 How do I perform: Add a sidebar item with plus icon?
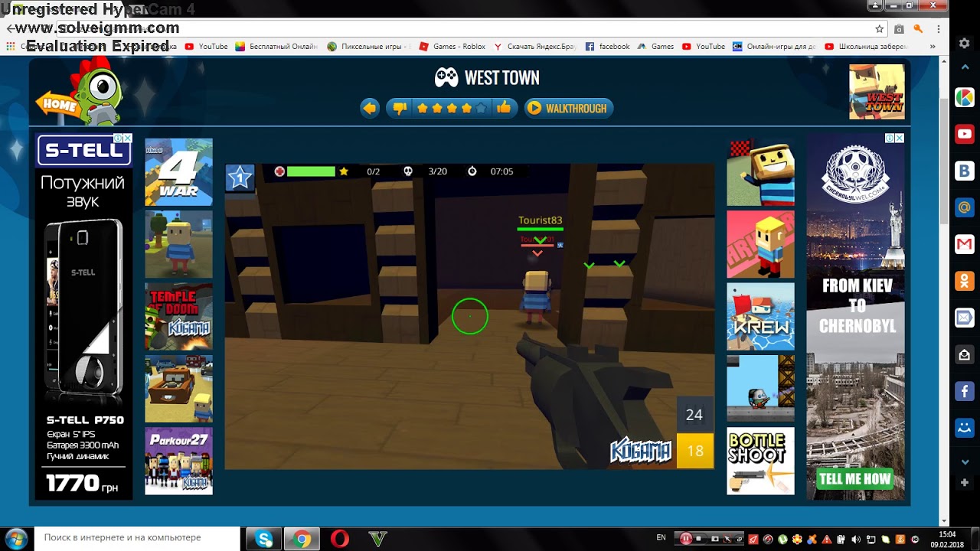click(965, 483)
